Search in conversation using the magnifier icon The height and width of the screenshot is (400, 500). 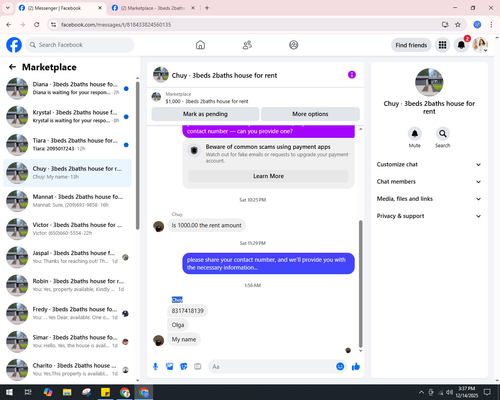pos(443,134)
